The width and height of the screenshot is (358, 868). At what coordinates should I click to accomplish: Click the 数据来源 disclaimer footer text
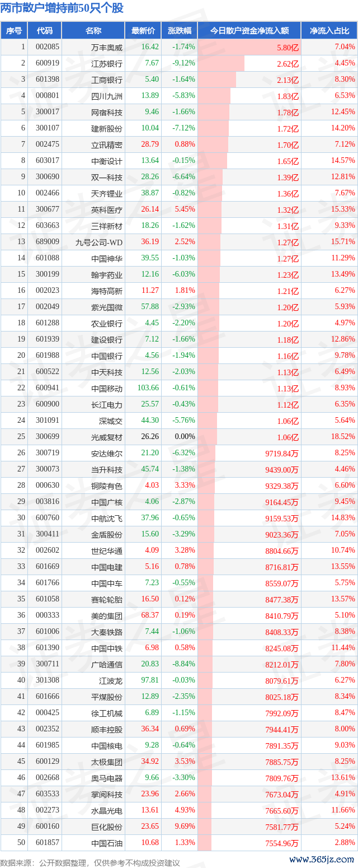(x=90, y=862)
